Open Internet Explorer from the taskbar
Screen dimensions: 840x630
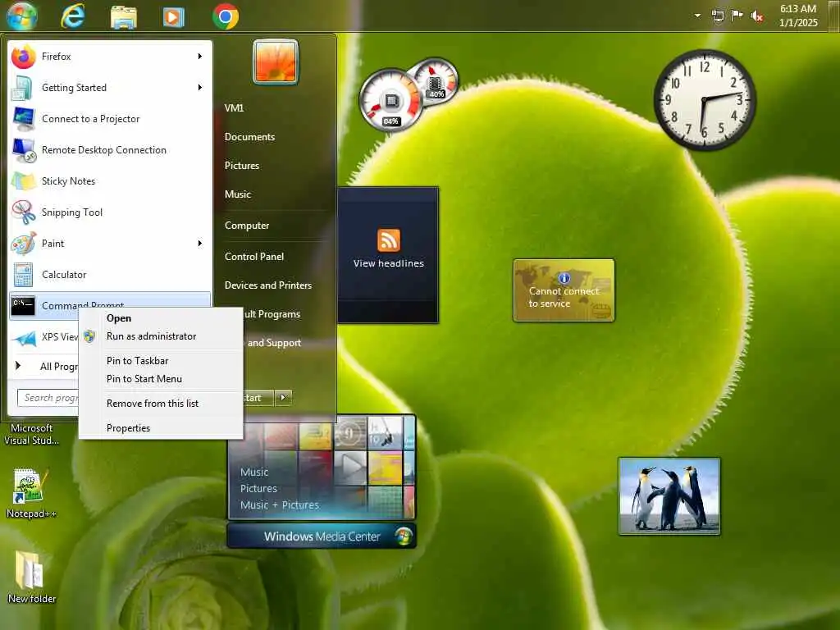tap(73, 16)
